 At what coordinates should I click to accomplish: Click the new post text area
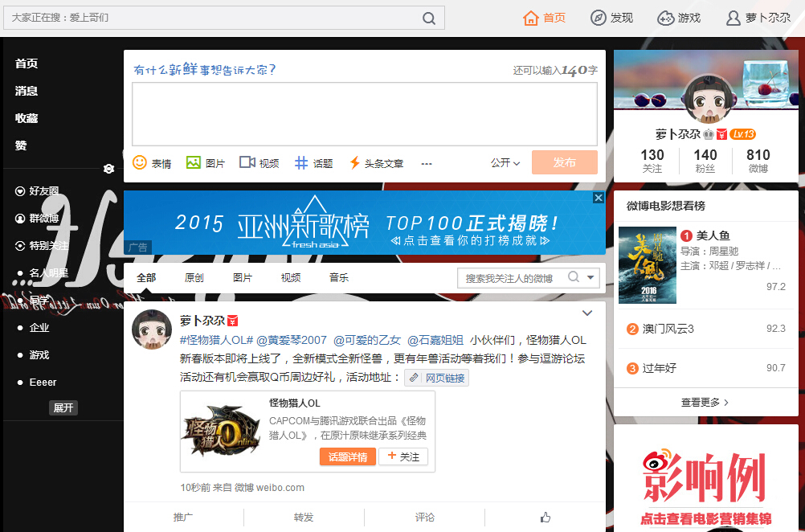click(x=365, y=114)
